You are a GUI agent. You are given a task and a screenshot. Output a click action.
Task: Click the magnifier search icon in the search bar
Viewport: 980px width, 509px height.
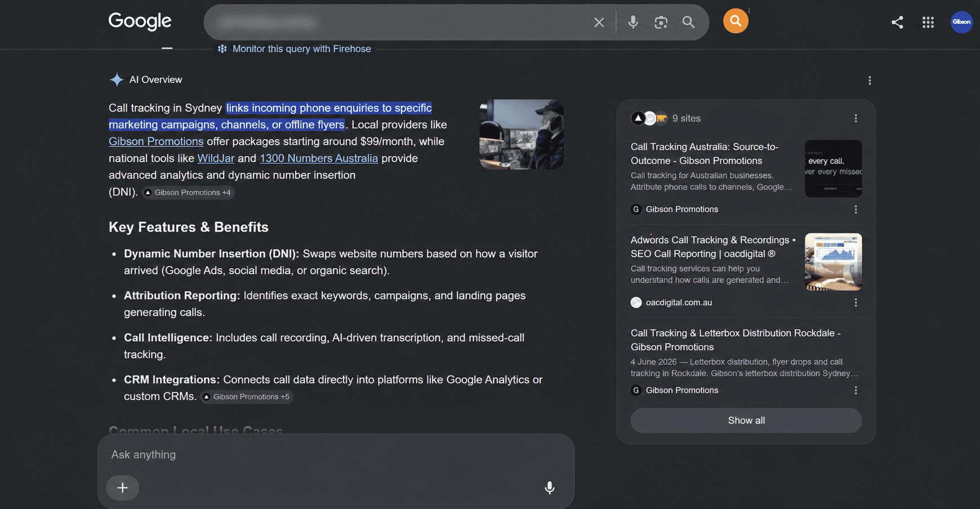[688, 22]
